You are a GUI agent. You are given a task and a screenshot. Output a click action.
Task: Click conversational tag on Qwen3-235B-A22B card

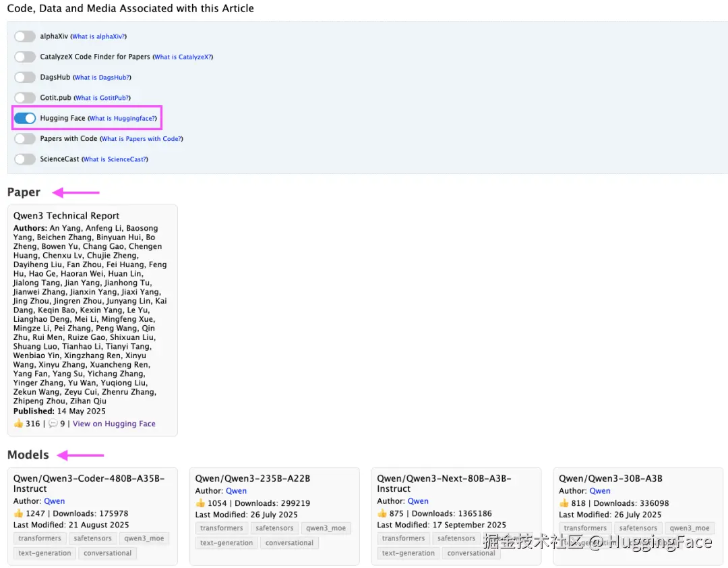pos(289,543)
